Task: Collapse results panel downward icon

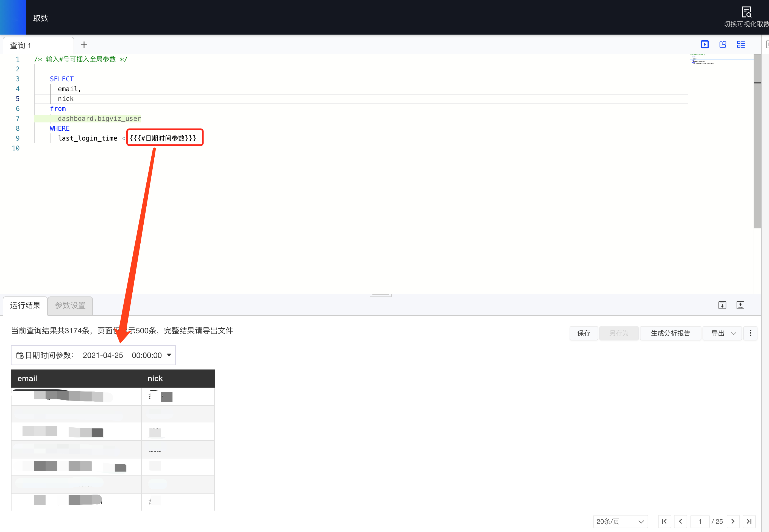Action: (x=722, y=305)
